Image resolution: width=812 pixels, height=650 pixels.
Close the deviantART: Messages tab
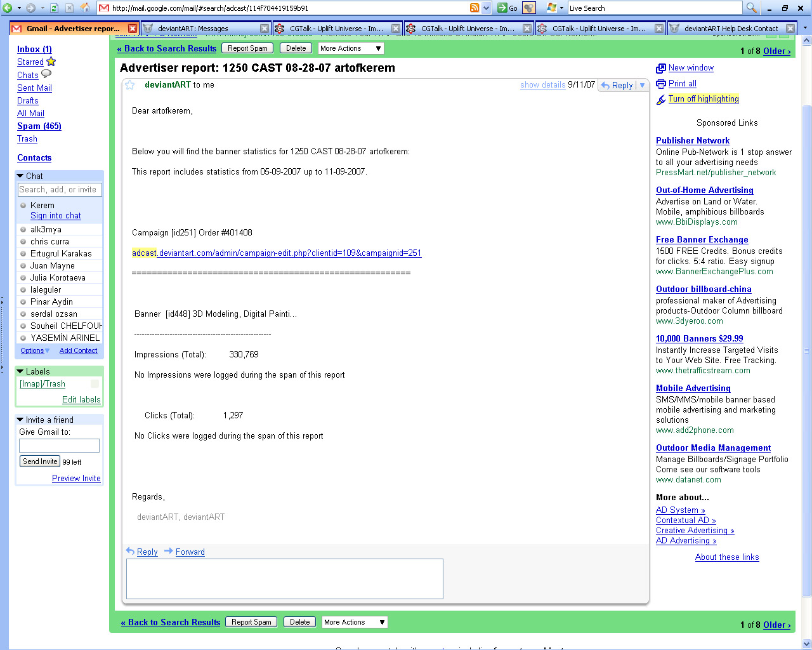[265, 29]
